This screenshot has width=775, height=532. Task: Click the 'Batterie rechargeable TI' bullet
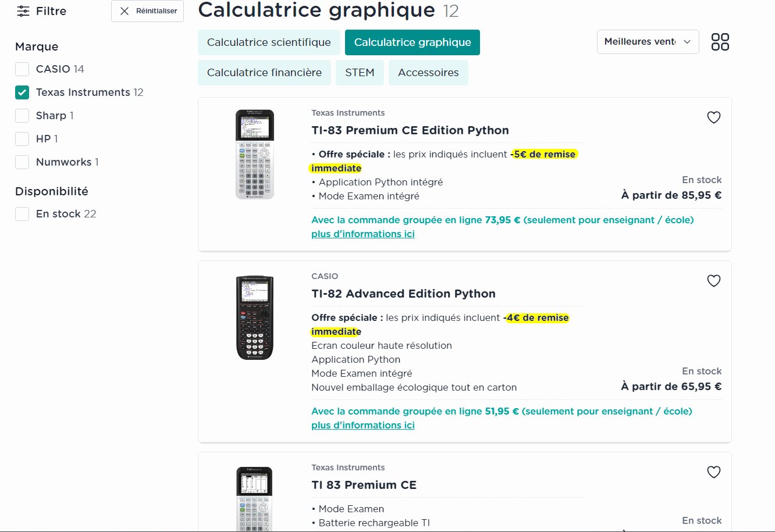click(x=374, y=523)
